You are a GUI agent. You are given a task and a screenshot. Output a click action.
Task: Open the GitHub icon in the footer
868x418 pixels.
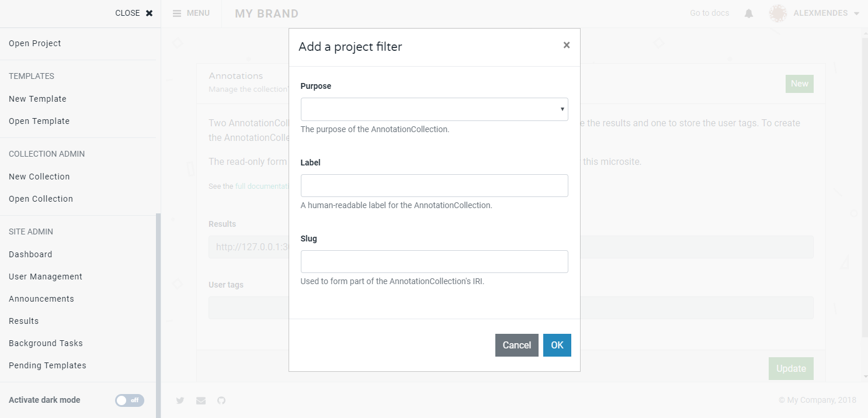point(221,400)
